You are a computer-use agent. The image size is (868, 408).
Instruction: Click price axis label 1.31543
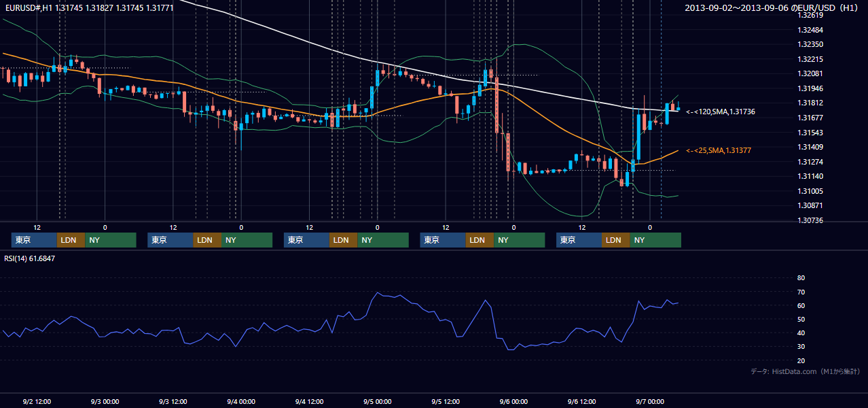pos(810,133)
